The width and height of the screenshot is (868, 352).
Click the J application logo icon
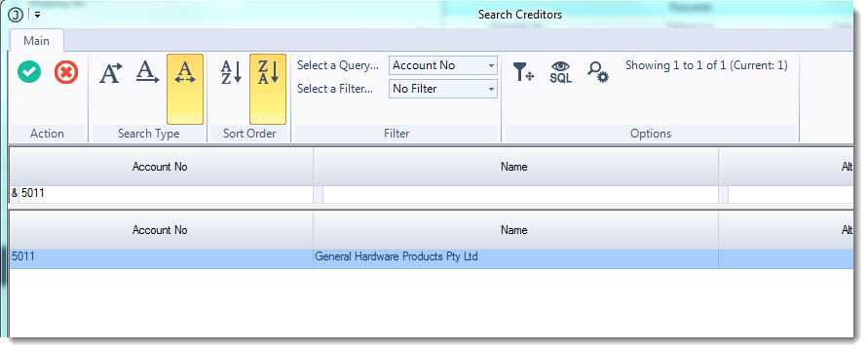pos(16,15)
